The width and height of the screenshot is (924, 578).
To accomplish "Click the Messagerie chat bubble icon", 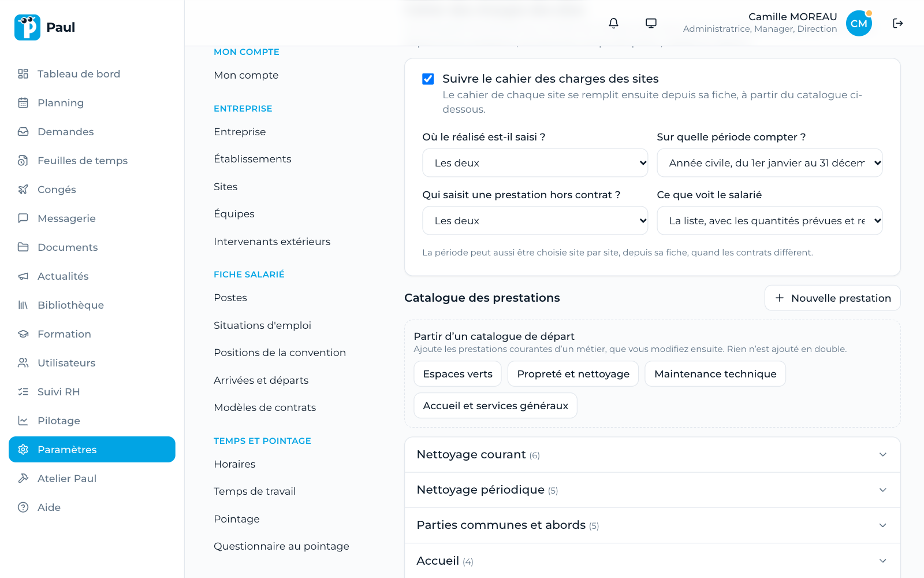I will coord(23,218).
